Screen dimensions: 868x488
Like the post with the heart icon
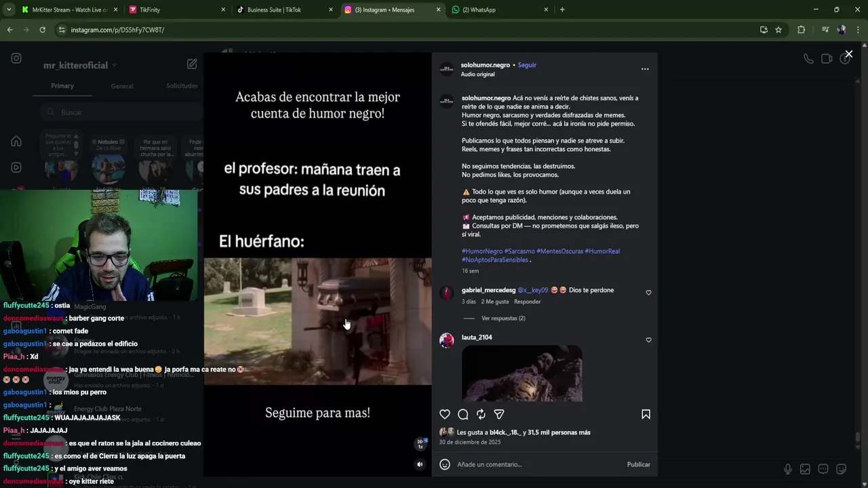[445, 414]
